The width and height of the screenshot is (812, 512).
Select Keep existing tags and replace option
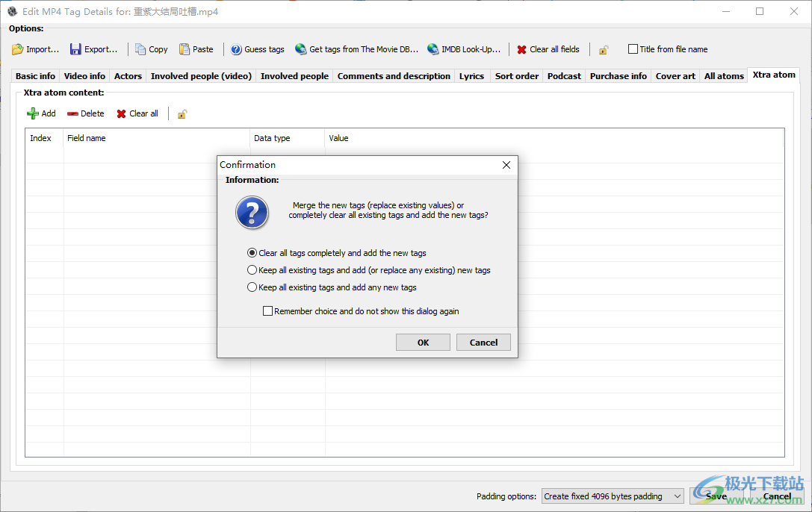click(x=252, y=270)
